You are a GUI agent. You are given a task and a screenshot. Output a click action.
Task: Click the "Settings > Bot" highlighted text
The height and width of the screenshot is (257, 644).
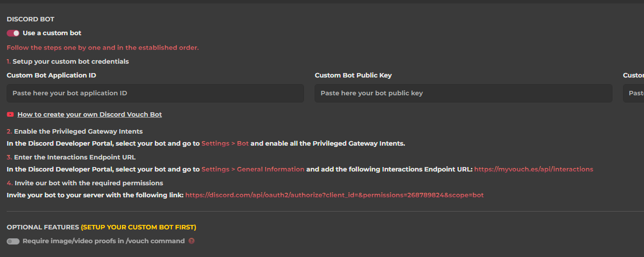[225, 143]
